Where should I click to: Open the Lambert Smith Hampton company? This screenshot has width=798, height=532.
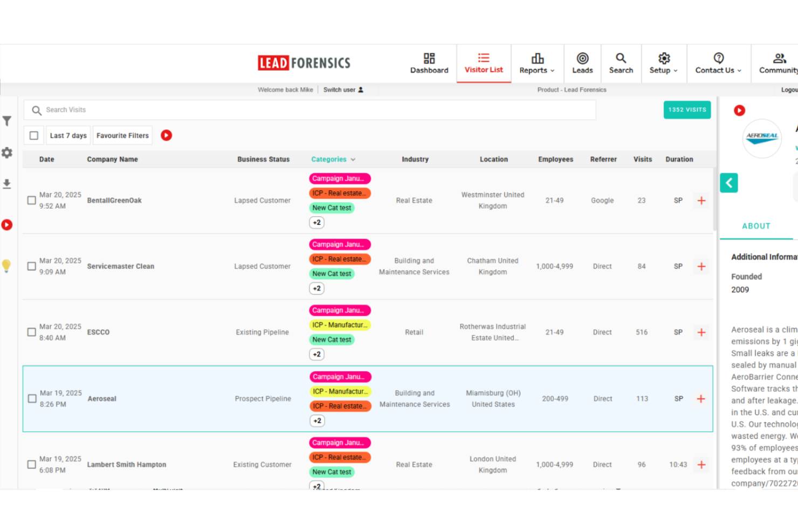127,465
